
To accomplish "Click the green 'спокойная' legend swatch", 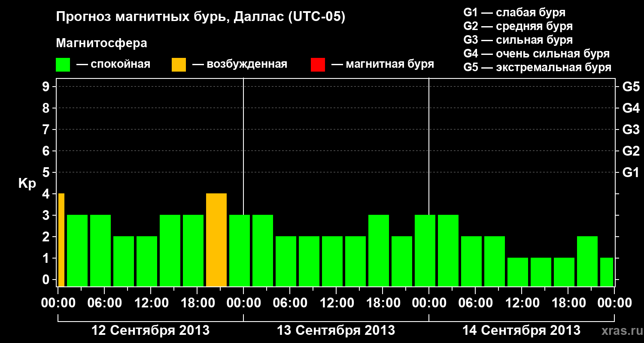I will coord(63,65).
